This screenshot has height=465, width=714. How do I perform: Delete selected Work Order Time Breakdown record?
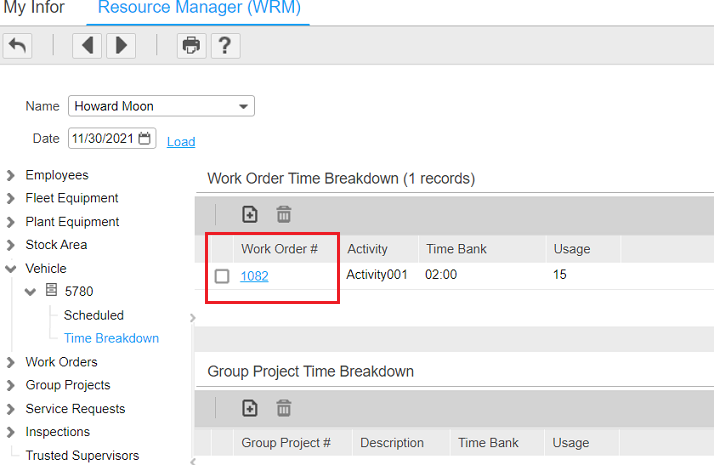[284, 214]
